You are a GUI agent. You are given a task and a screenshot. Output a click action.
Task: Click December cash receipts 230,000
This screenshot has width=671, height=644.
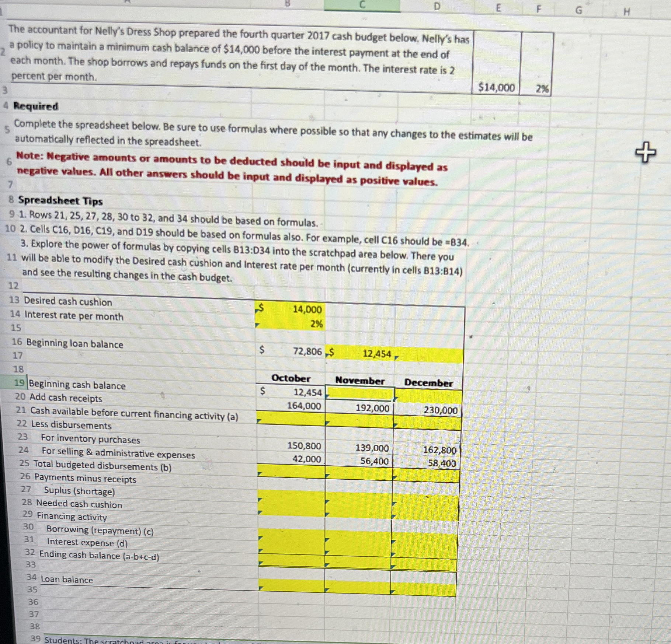coord(428,410)
